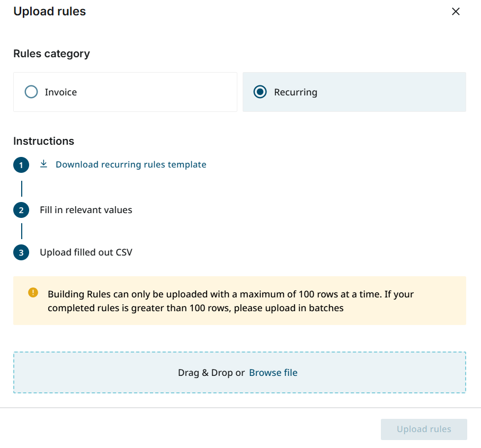Click the download arrow icon
The image size is (481, 448).
(44, 164)
